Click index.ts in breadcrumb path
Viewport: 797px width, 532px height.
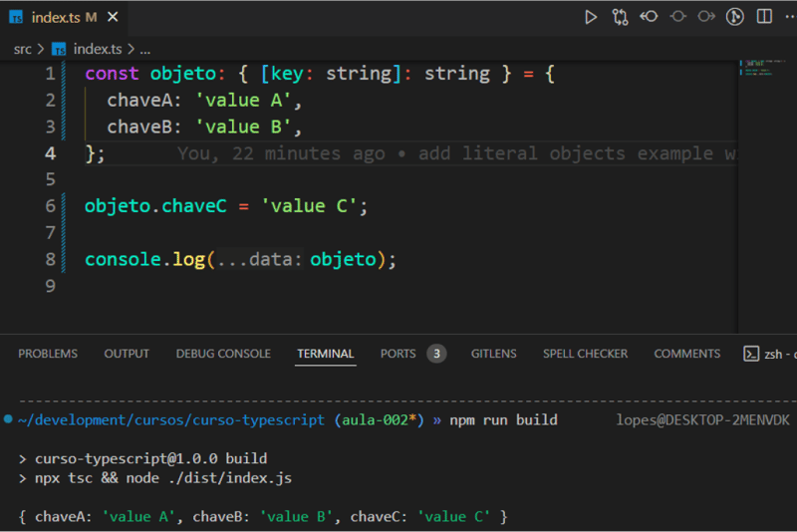[x=97, y=49]
